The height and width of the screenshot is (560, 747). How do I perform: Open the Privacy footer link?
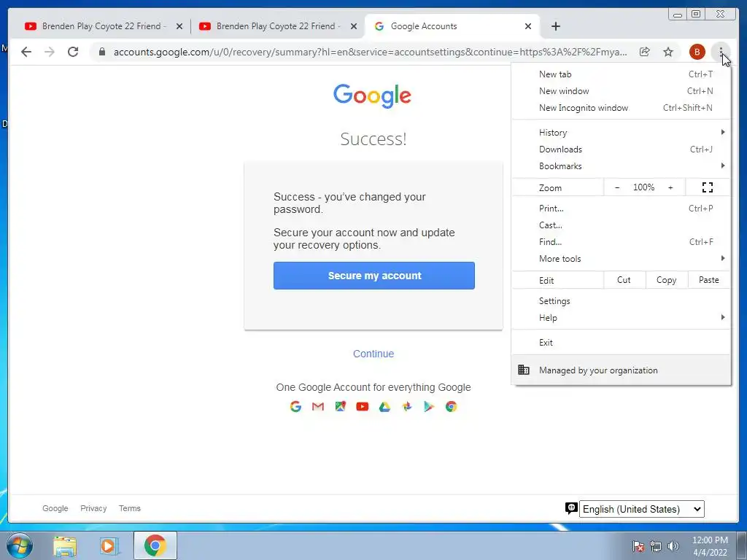point(93,508)
